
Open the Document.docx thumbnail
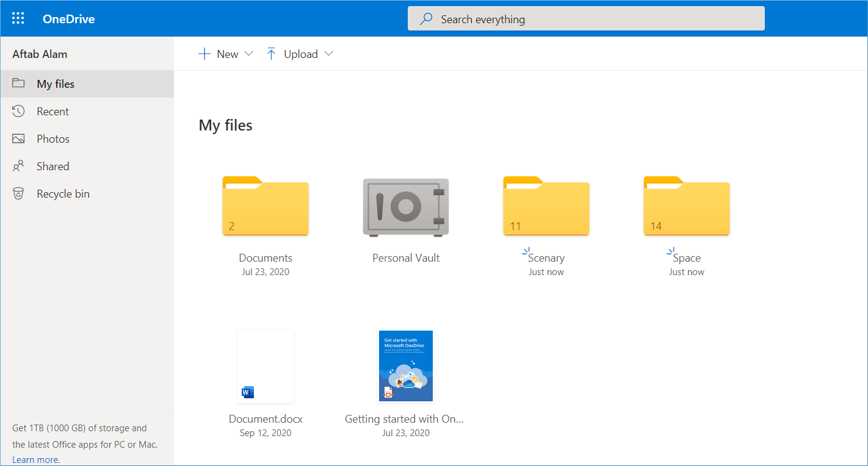pos(266,366)
